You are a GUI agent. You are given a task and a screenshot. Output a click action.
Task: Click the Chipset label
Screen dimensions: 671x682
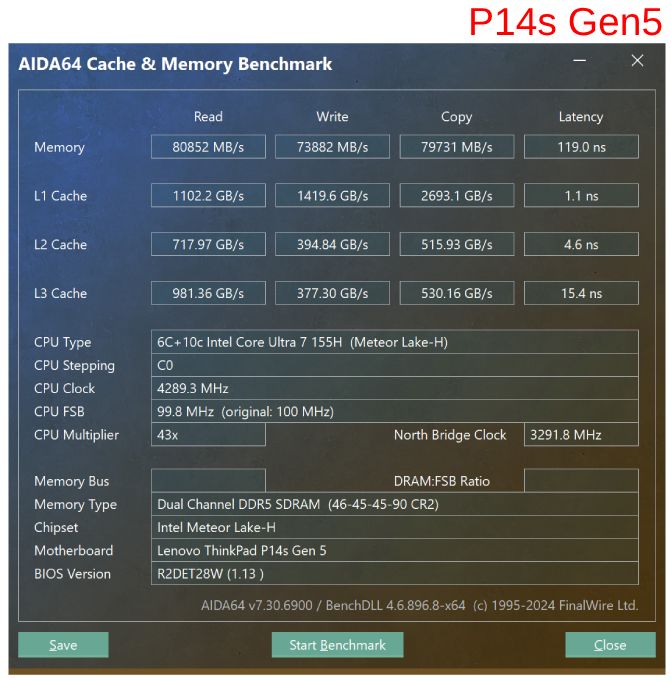(56, 527)
